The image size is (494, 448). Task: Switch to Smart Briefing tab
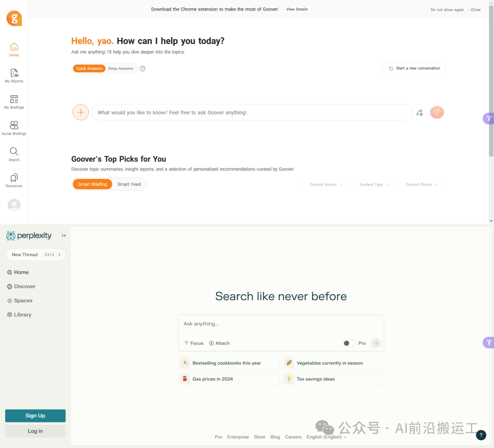click(92, 184)
